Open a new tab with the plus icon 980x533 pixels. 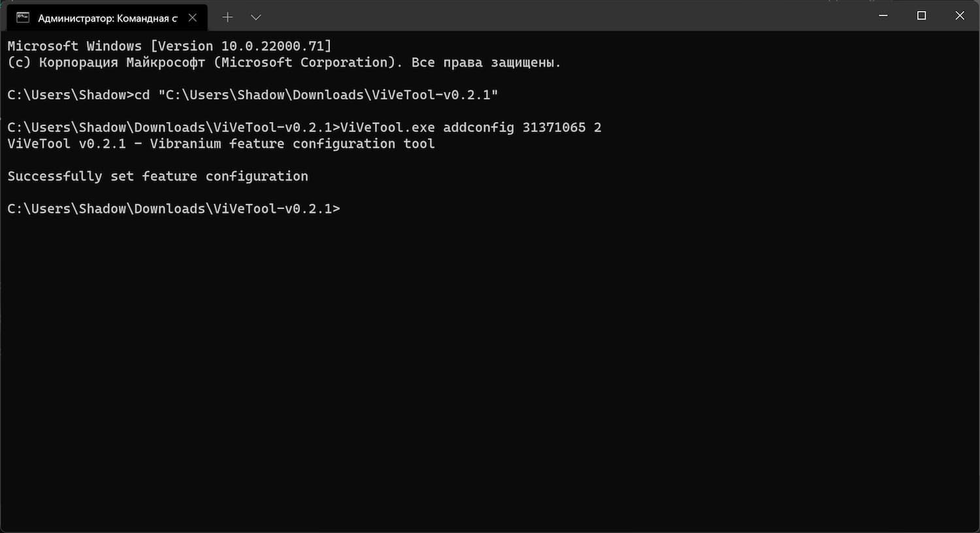[x=227, y=17]
